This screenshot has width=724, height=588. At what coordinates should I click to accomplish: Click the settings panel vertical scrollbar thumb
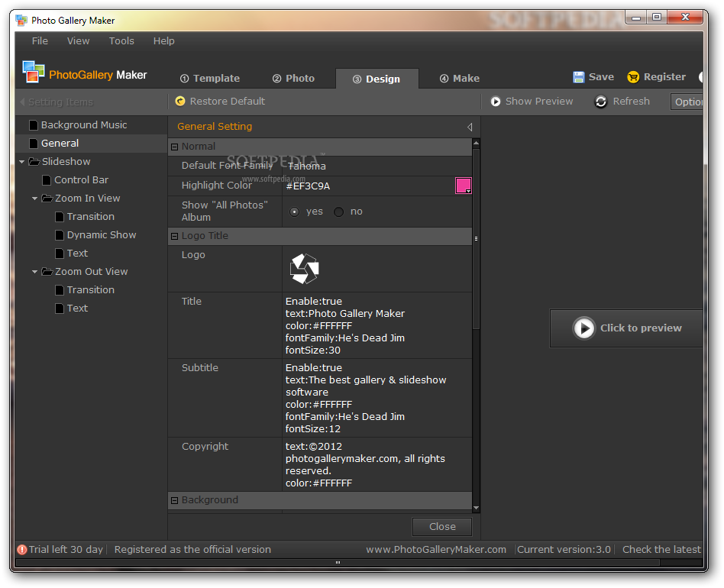pyautogui.click(x=476, y=238)
